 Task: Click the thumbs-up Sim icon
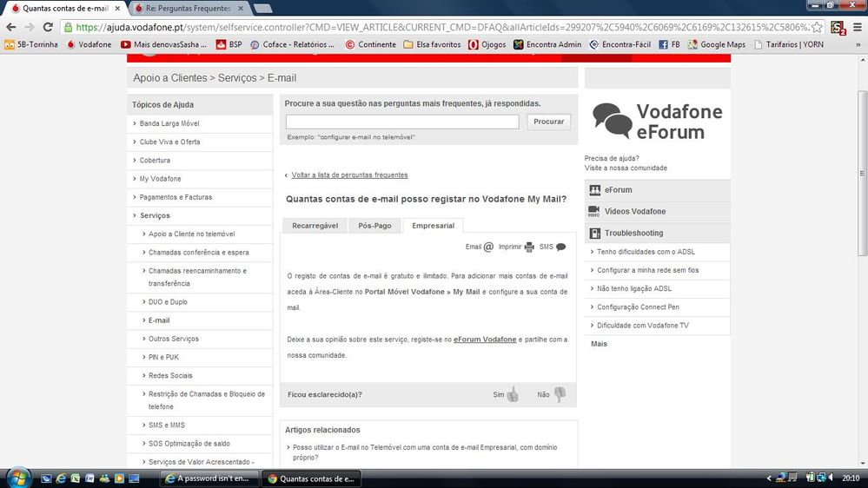513,395
